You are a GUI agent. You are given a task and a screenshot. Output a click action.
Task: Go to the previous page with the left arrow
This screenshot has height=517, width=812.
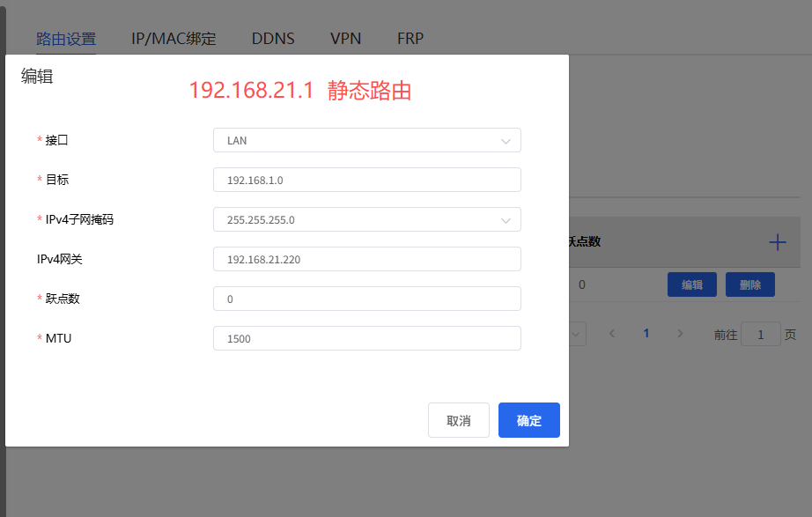[612, 334]
